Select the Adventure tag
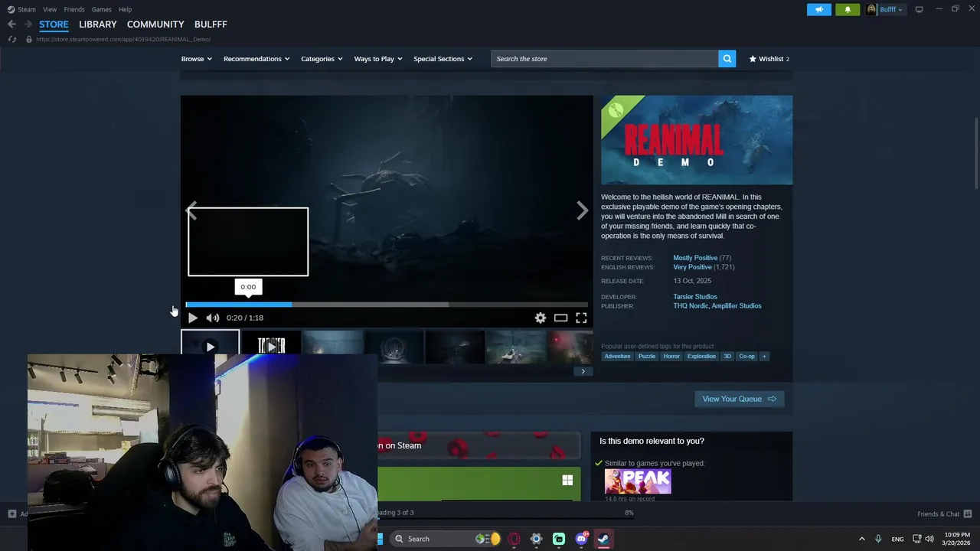 point(617,356)
